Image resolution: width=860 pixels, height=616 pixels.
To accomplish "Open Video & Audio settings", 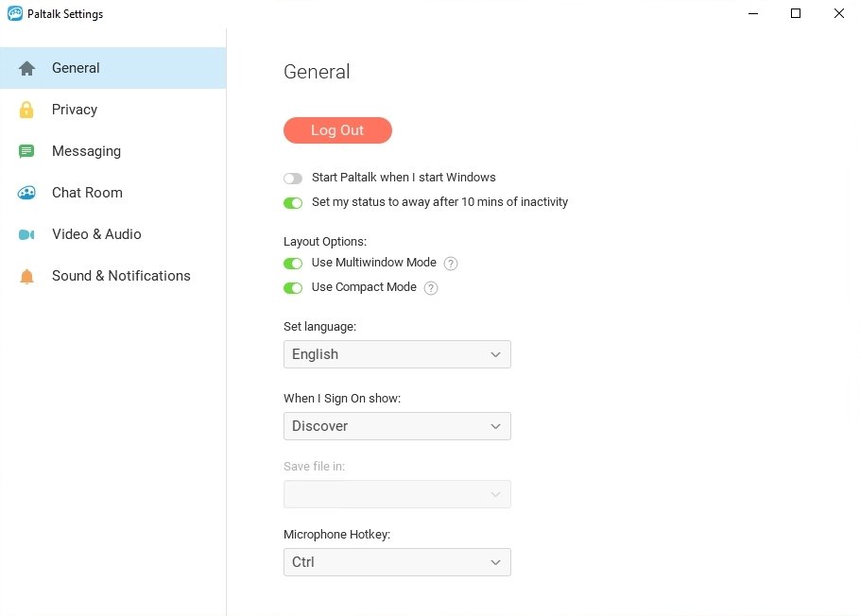I will point(113,234).
